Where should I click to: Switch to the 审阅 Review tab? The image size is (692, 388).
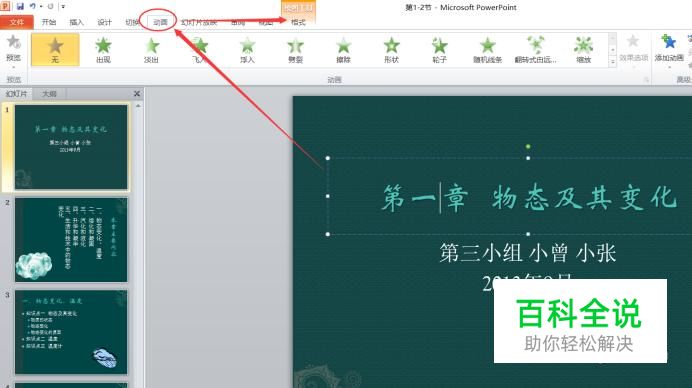[x=238, y=22]
